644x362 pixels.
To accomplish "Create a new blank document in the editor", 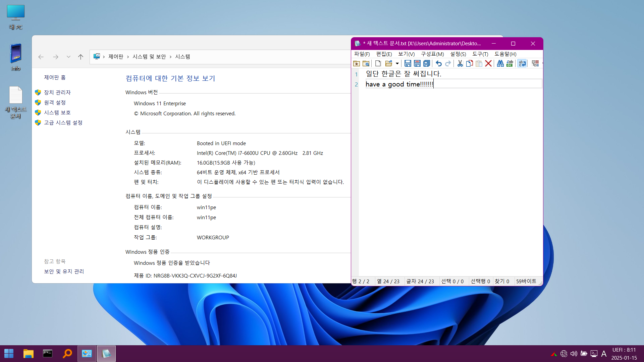I will click(378, 63).
